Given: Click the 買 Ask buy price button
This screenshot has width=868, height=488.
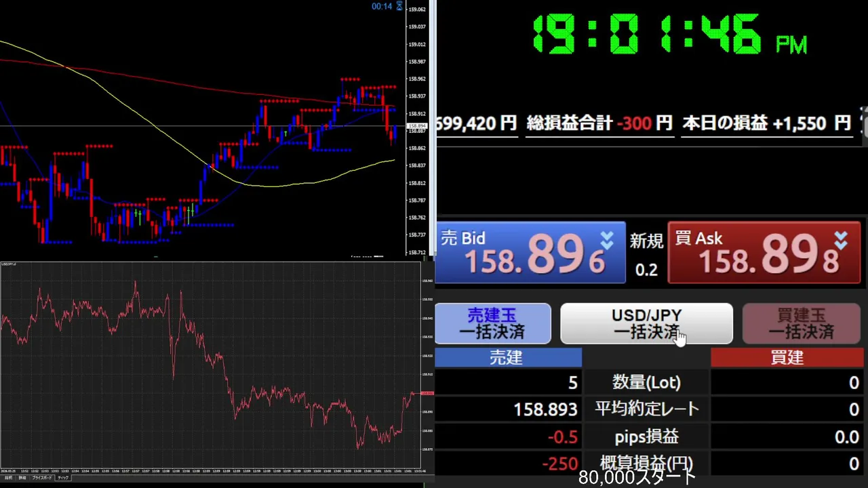Looking at the screenshot, I should (x=764, y=253).
